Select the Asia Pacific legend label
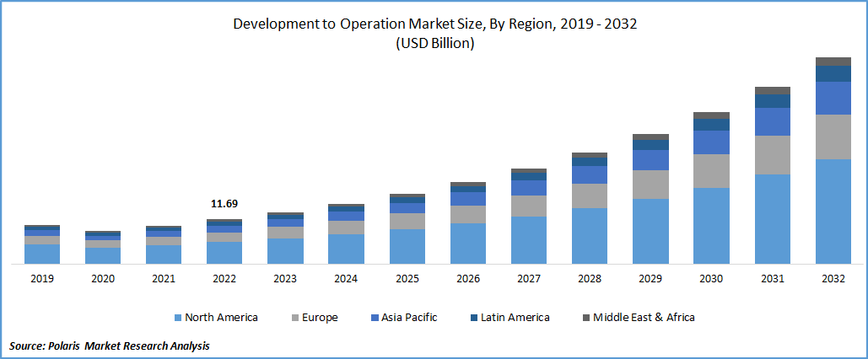The width and height of the screenshot is (868, 359). (x=409, y=318)
